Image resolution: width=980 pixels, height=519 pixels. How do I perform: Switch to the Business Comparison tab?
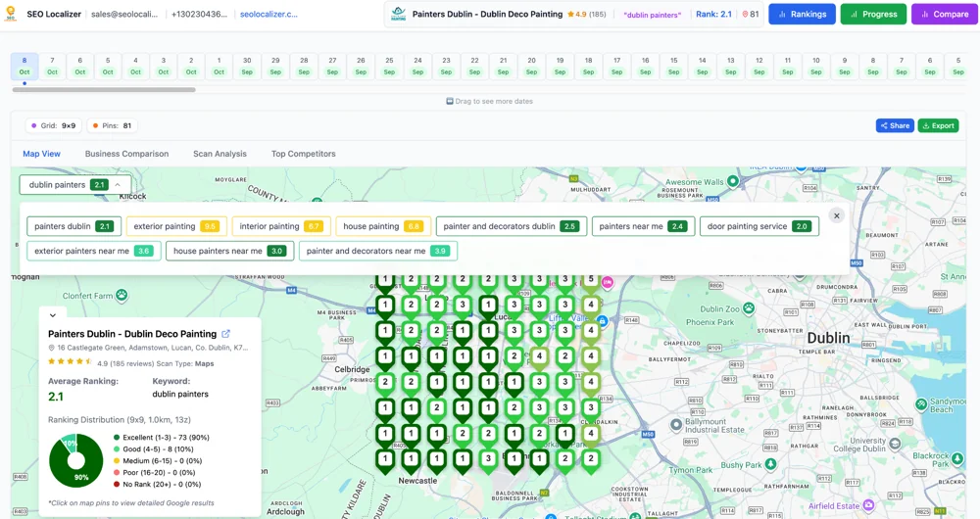coord(126,154)
